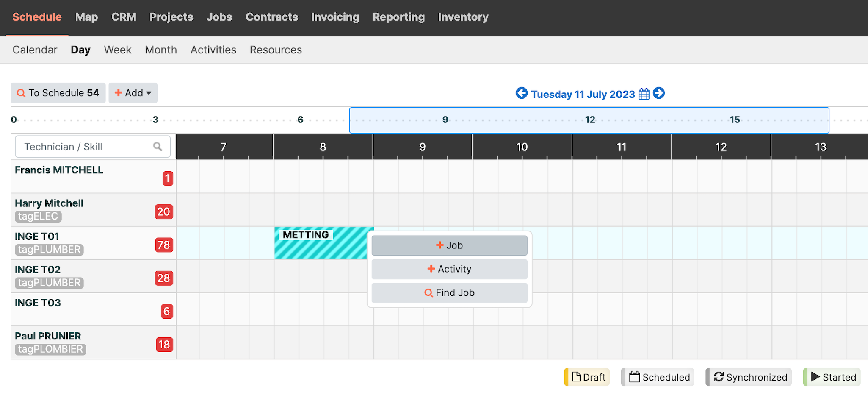Click the red 6 badge for INGE T03

coord(167,312)
